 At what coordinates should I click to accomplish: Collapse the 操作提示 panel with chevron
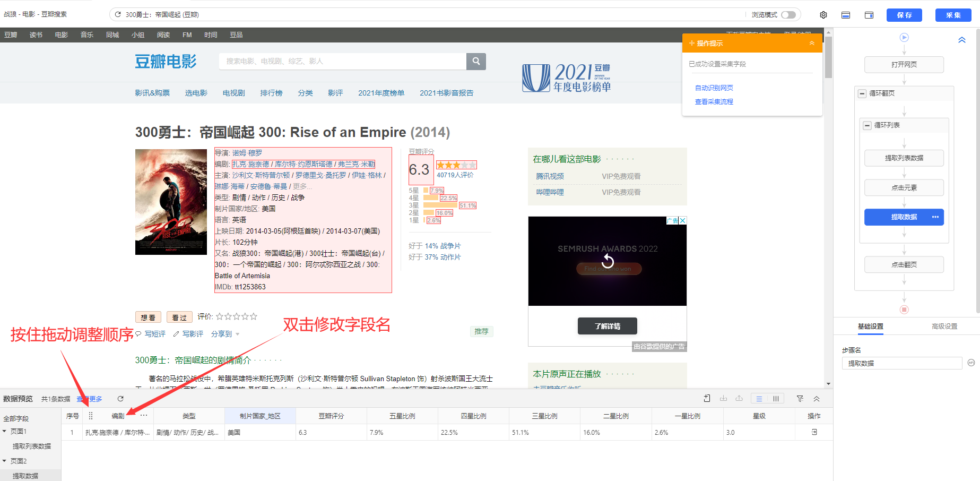[x=812, y=43]
